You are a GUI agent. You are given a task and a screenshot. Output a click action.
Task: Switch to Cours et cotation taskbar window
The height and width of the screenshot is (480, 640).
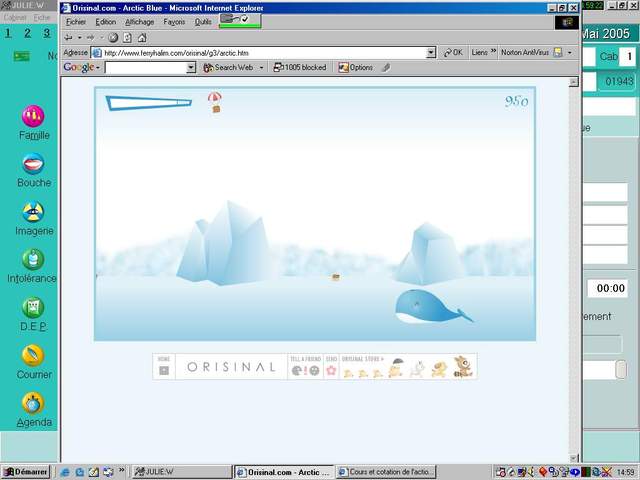(x=386, y=472)
